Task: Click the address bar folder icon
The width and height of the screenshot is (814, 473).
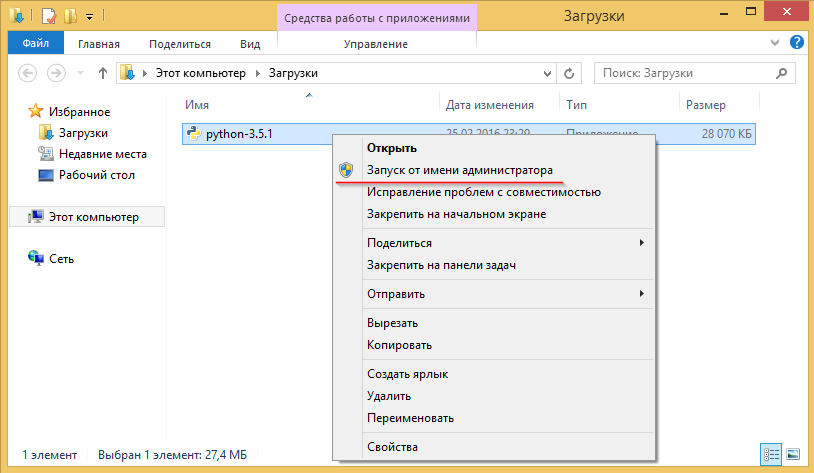Action: (127, 73)
